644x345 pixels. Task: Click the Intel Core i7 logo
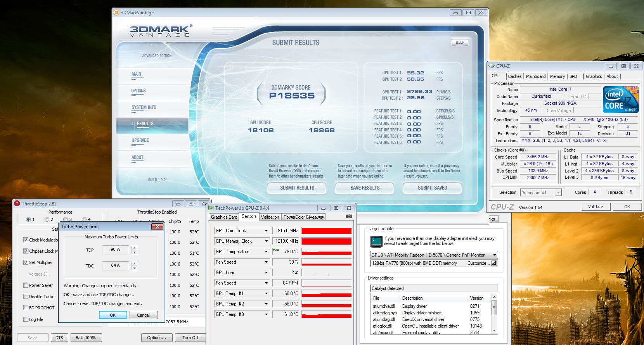[x=621, y=100]
